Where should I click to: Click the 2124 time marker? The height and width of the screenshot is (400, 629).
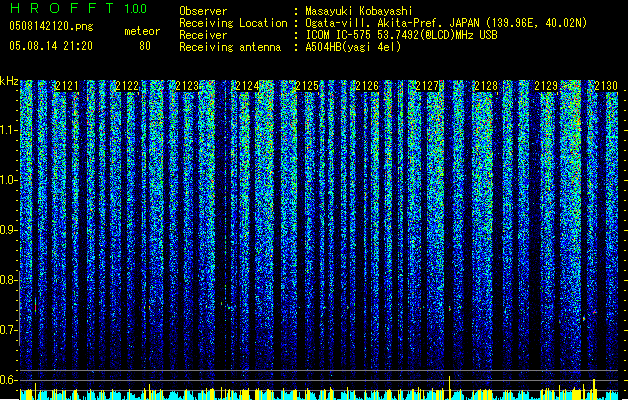pos(247,86)
